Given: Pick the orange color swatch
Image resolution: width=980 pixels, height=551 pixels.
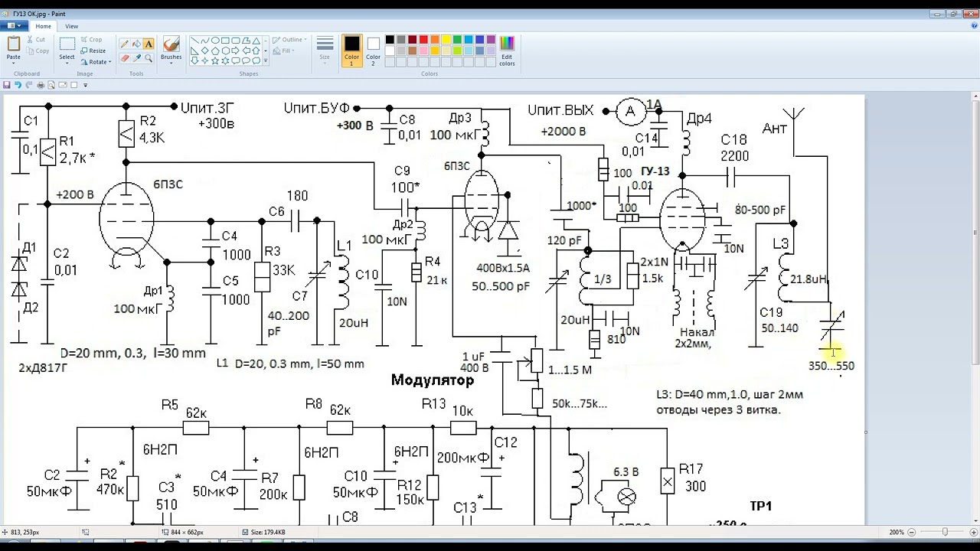Looking at the screenshot, I should [x=435, y=40].
